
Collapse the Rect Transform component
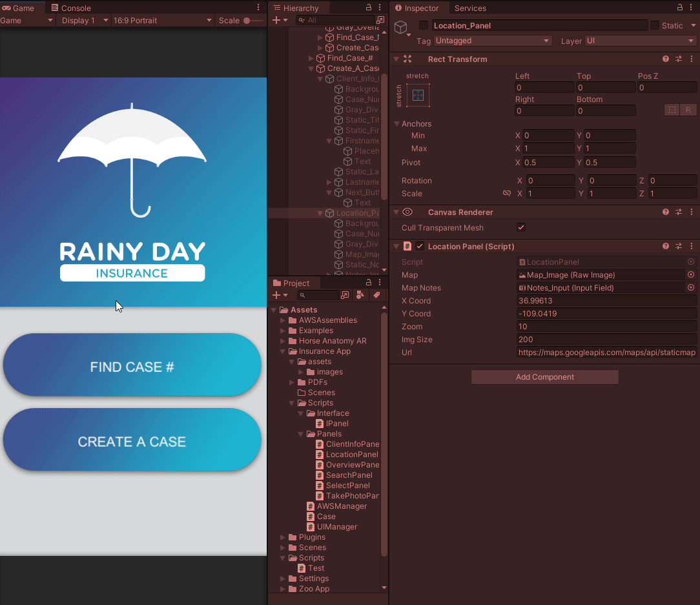pos(396,59)
